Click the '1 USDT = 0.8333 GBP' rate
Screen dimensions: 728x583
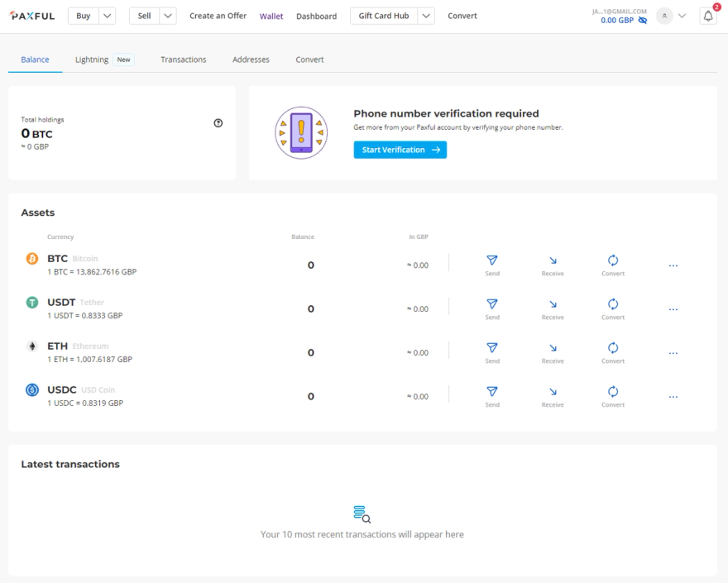[85, 316]
